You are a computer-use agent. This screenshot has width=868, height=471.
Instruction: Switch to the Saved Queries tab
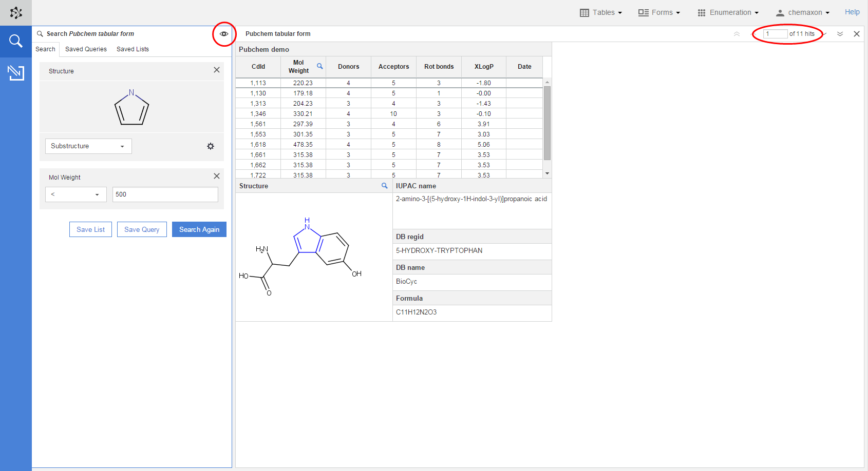(86, 49)
